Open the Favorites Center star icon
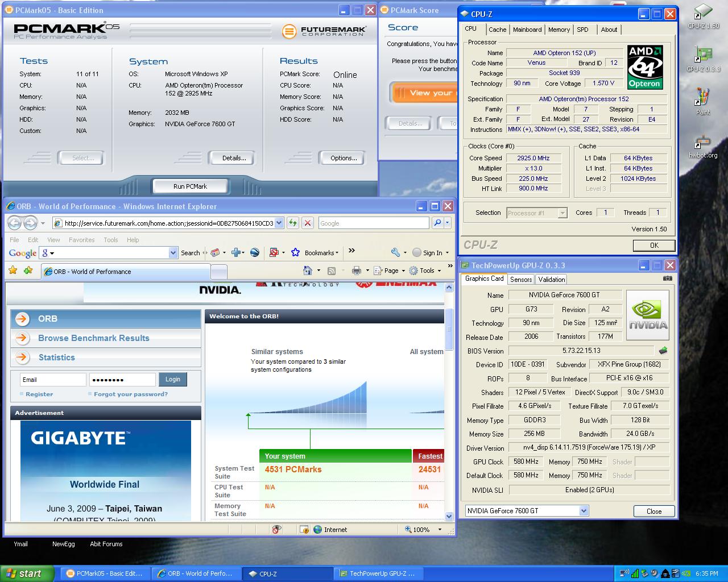The width and height of the screenshot is (728, 582). [x=13, y=271]
